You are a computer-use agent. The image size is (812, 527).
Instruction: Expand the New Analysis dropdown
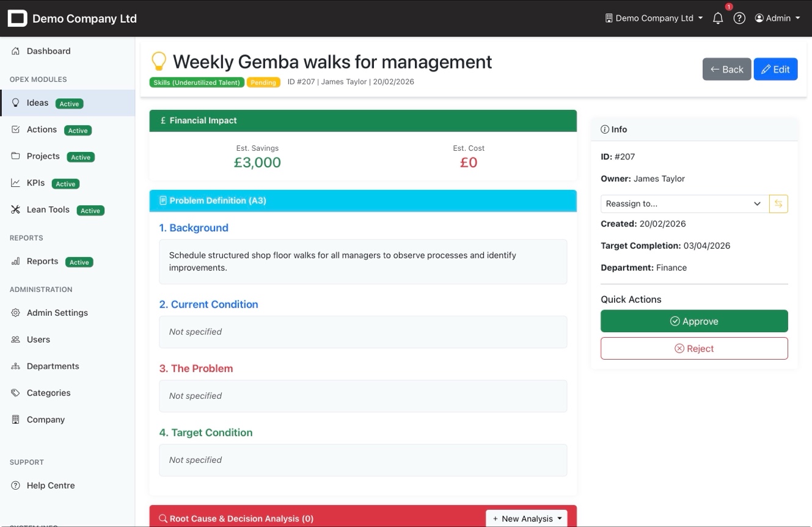[x=527, y=518]
